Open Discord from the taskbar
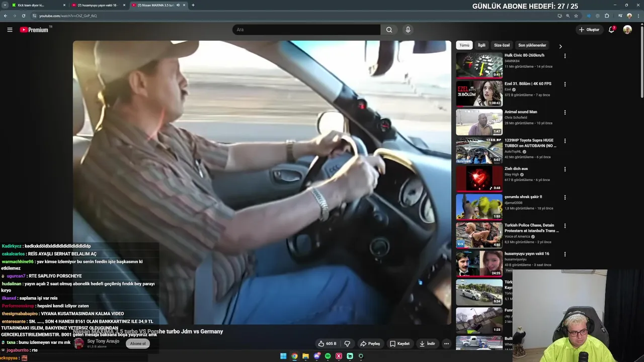Viewport: 644px width, 362px height. click(316, 356)
